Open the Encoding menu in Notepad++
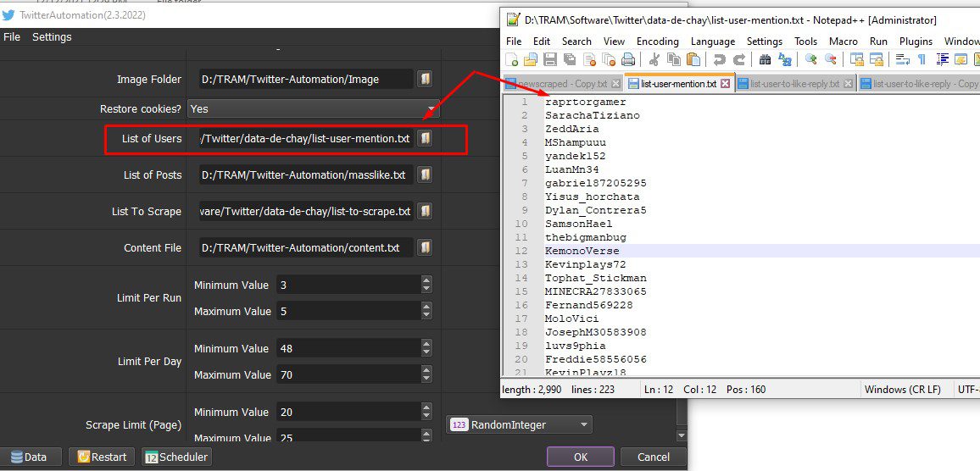Image resolution: width=980 pixels, height=471 pixels. pos(658,42)
